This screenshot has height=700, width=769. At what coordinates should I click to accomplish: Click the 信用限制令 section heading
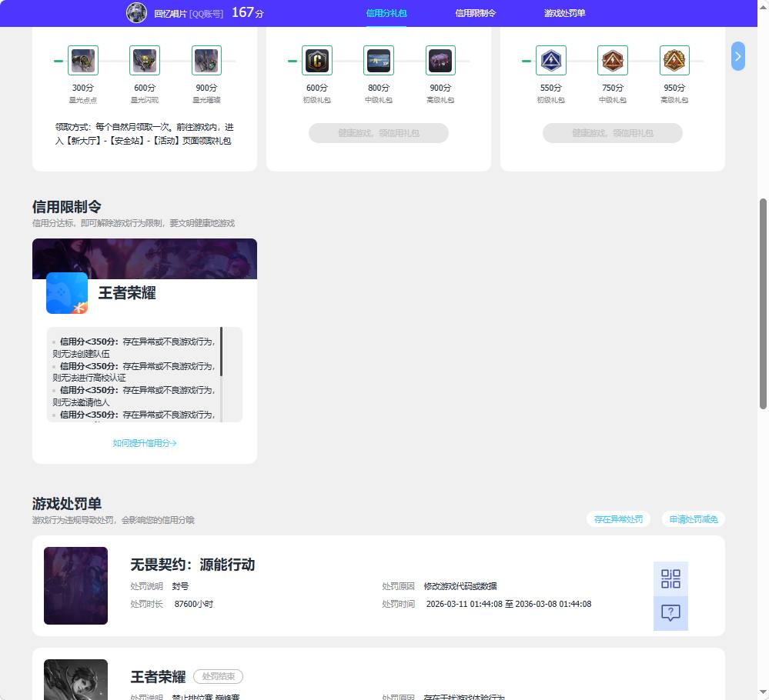pos(67,207)
